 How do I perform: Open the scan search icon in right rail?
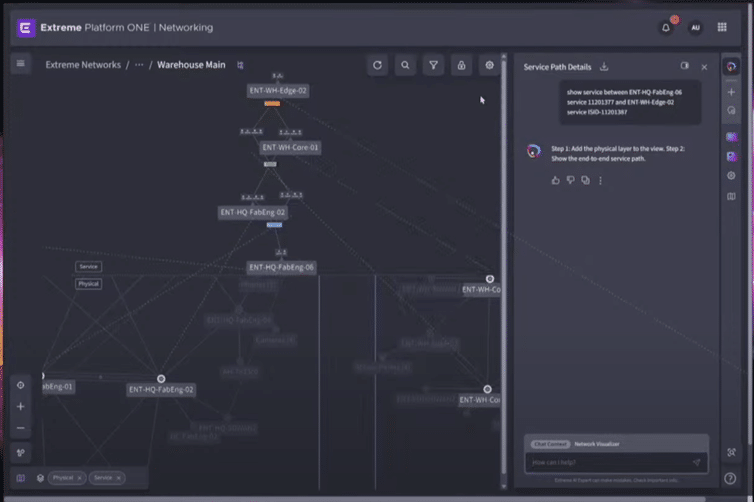click(x=731, y=452)
